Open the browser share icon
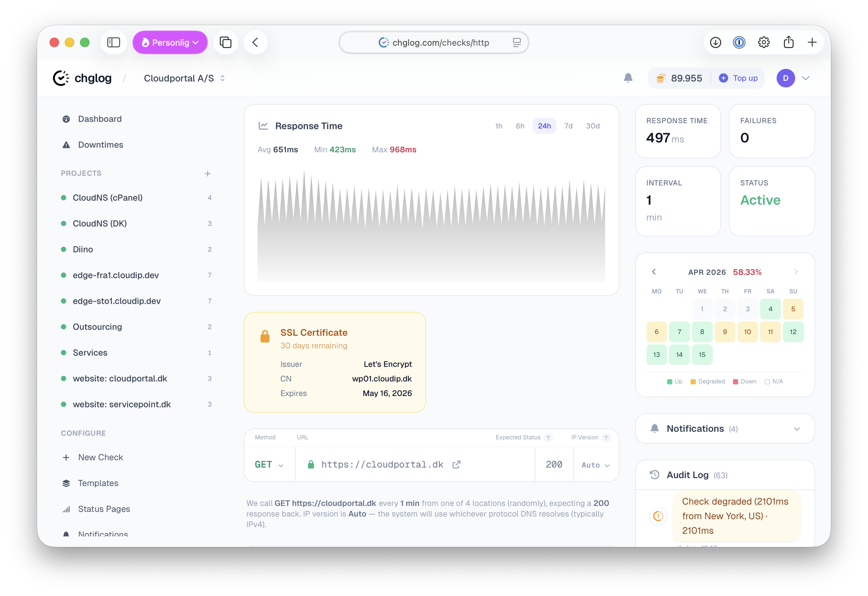 (x=789, y=42)
